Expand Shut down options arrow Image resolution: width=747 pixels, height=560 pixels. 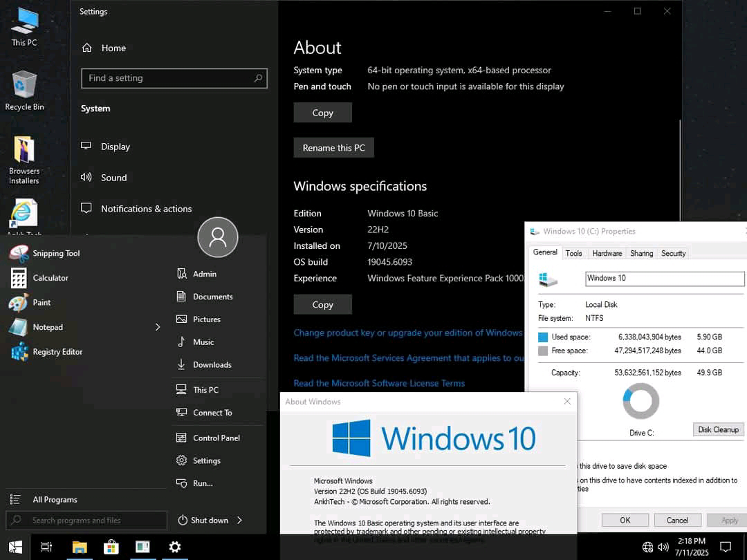239,521
